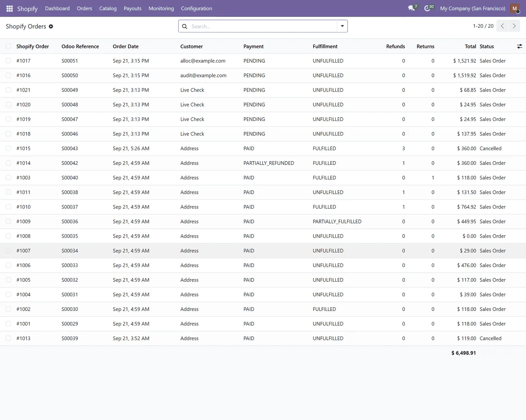The width and height of the screenshot is (526, 420).
Task: Click customer alloc@example.com
Action: tap(203, 61)
